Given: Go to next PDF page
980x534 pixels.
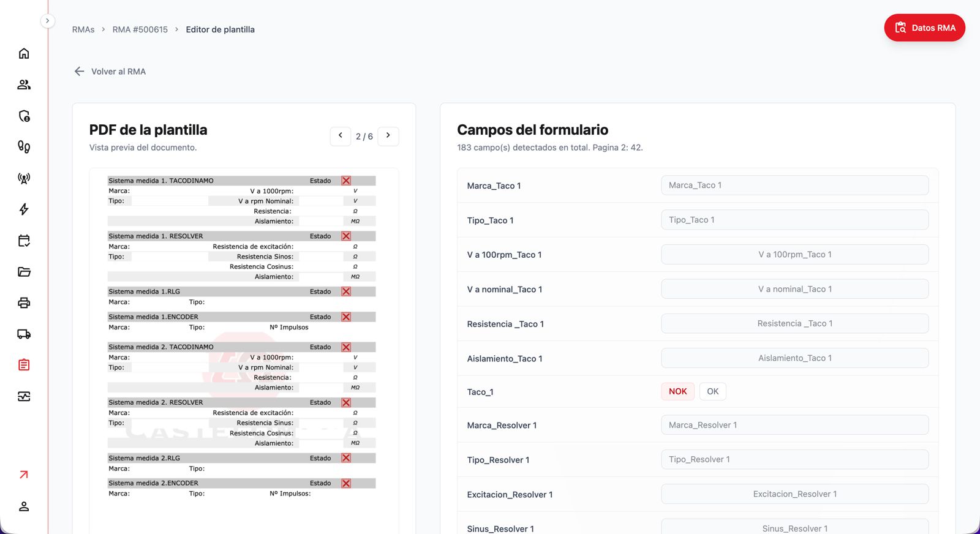Looking at the screenshot, I should [388, 136].
